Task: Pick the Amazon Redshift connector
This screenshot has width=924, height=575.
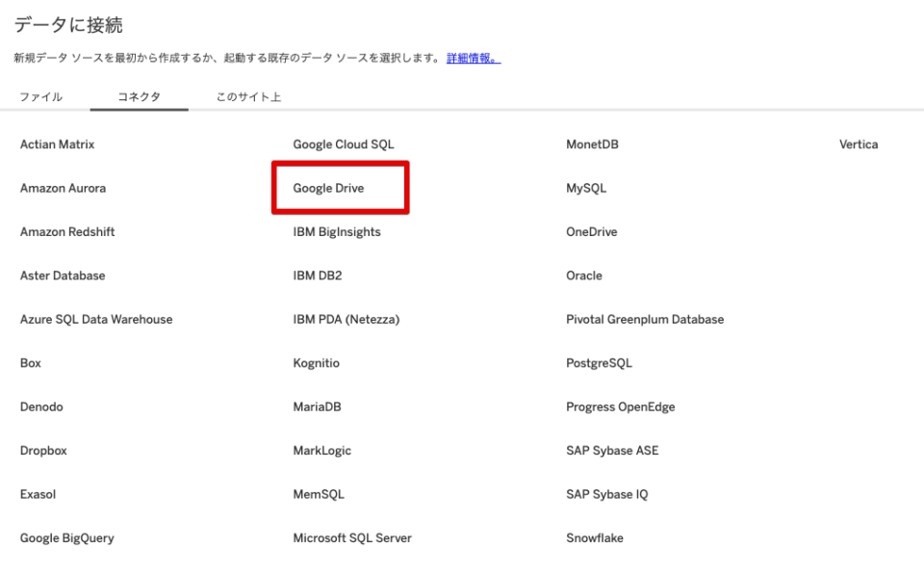Action: point(67,232)
